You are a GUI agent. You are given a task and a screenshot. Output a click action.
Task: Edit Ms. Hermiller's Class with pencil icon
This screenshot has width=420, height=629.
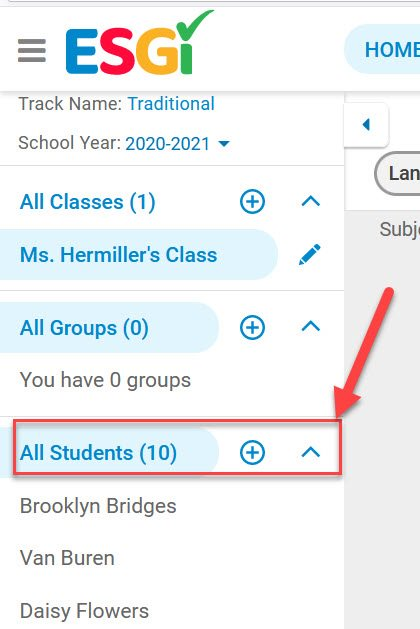310,255
